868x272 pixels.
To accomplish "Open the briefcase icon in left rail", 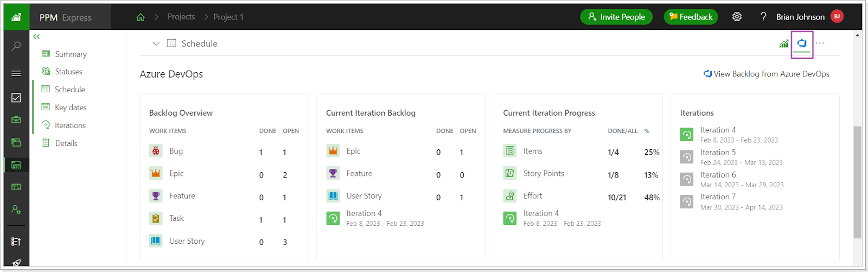I will pyautogui.click(x=16, y=119).
